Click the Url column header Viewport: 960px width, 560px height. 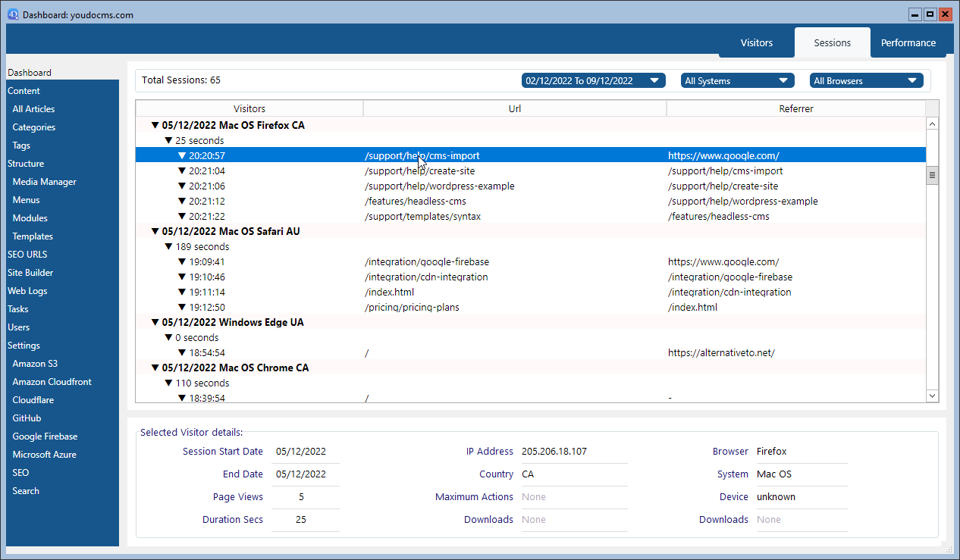[514, 109]
